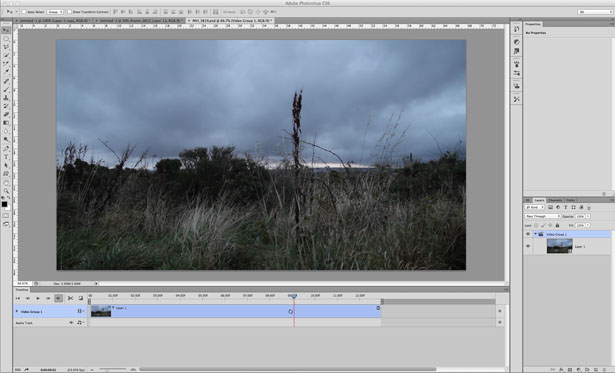Collapse Video Group 1 in Layers panel

[x=535, y=234]
